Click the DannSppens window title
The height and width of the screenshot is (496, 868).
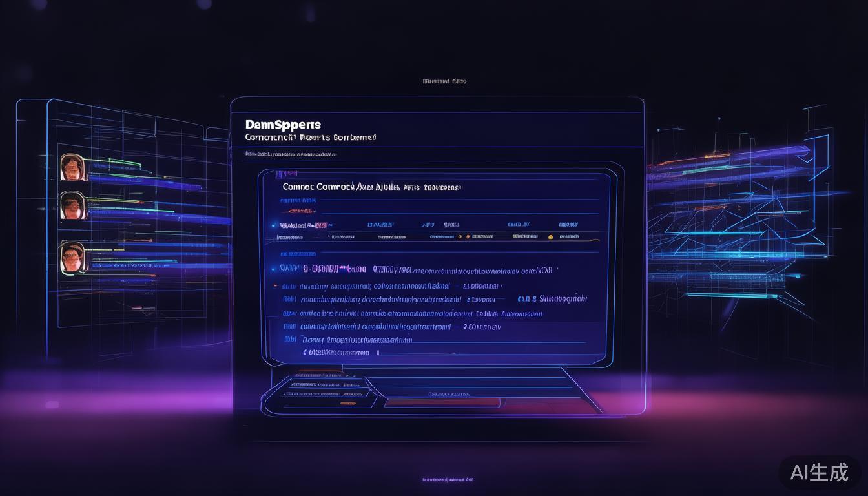click(x=283, y=124)
